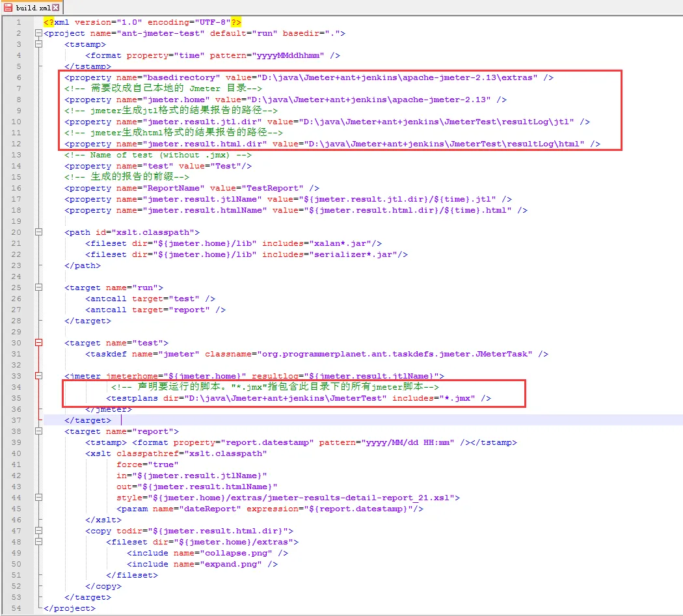This screenshot has height=616, width=683.
Task: Click the closing </project> tag
Action: click(x=70, y=608)
